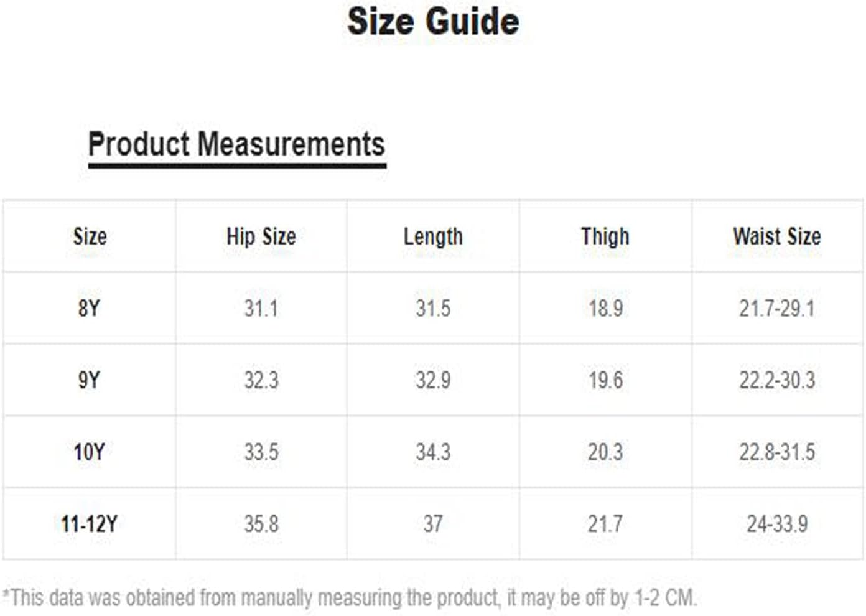Click the Hip Size column header
This screenshot has width=866, height=616.
click(x=261, y=236)
